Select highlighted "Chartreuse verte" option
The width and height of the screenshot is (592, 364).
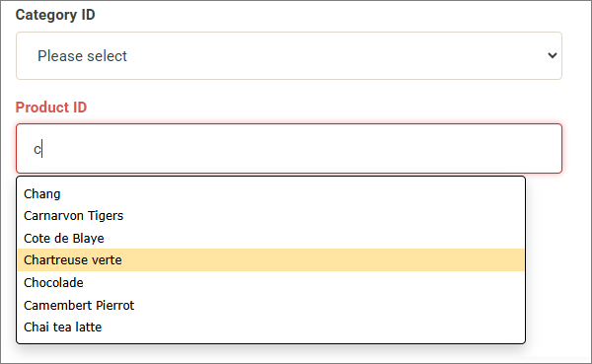270,260
